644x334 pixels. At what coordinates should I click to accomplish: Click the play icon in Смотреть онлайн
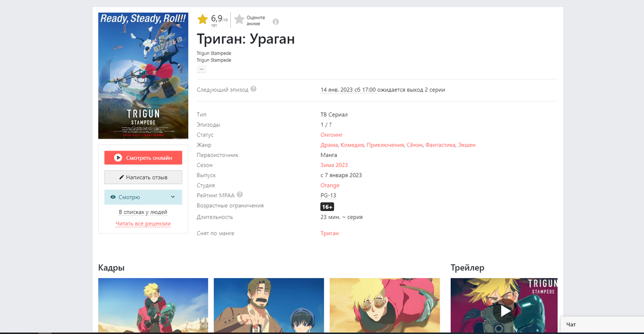point(119,158)
